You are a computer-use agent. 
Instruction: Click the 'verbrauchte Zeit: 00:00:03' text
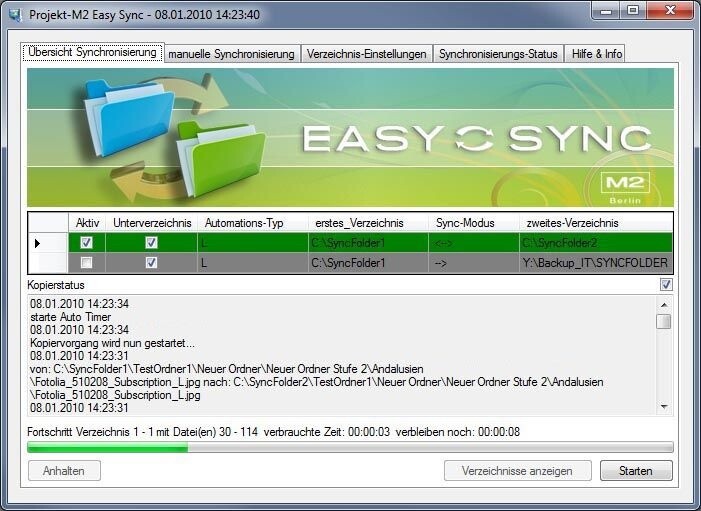(x=327, y=432)
